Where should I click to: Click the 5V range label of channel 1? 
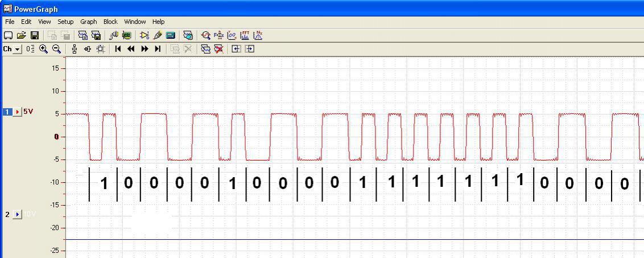tap(28, 112)
